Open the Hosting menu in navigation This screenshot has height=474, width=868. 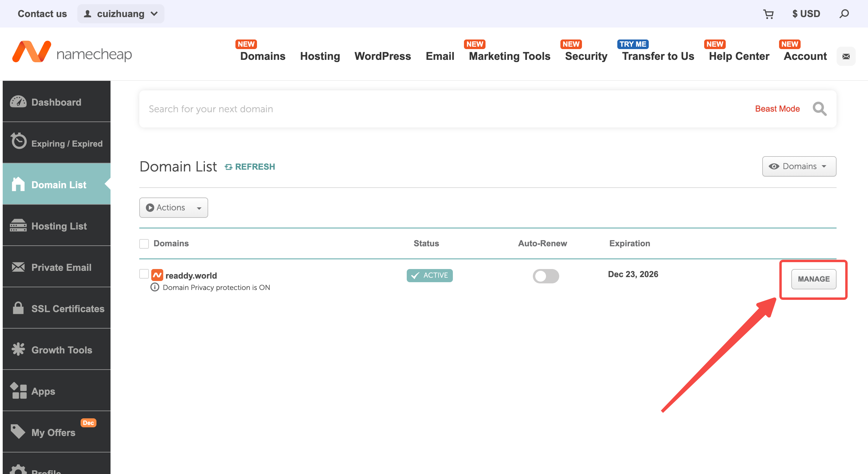coord(320,56)
